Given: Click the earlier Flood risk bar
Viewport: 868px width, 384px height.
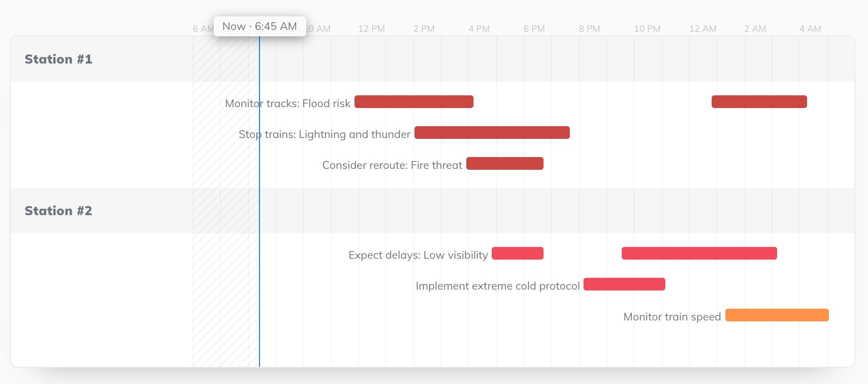Looking at the screenshot, I should 414,102.
